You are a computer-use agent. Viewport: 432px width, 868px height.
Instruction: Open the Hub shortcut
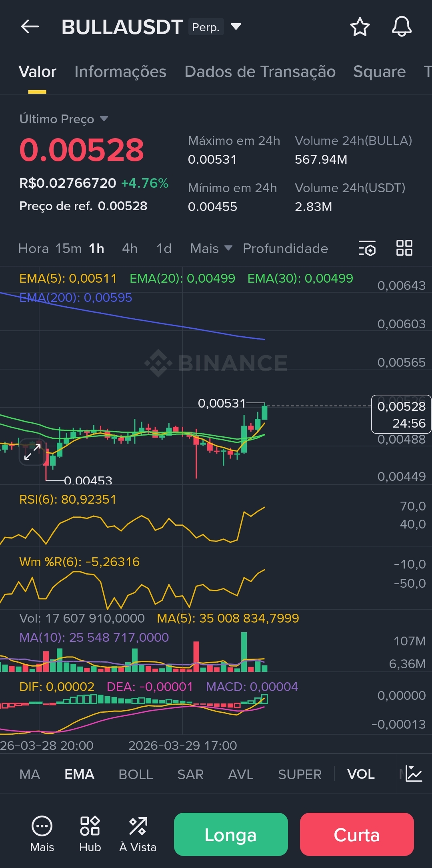(x=90, y=834)
